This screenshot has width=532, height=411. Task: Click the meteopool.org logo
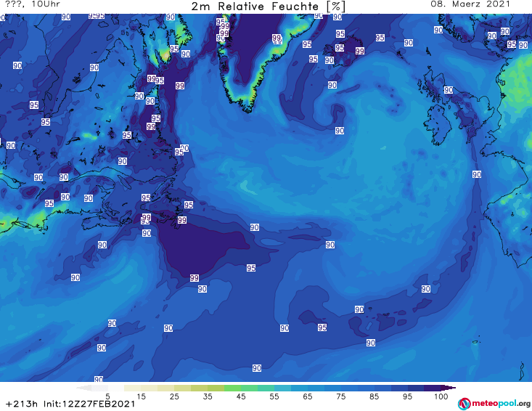[494, 404]
